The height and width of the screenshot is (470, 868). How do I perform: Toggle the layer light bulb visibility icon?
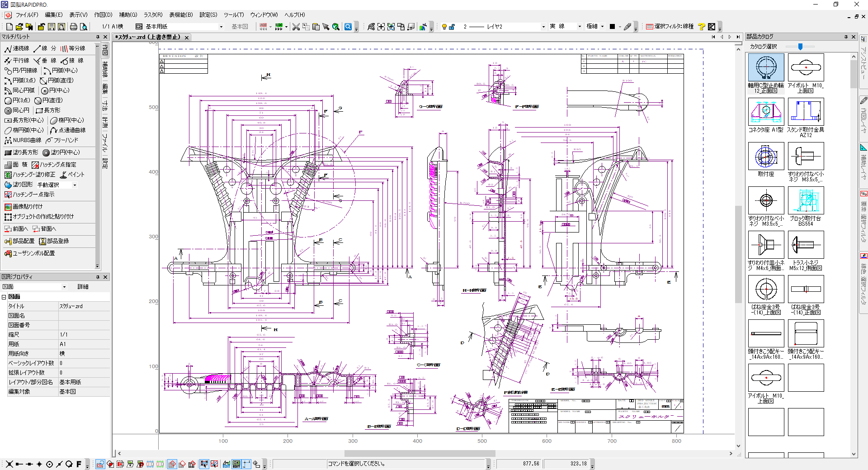[x=444, y=27]
